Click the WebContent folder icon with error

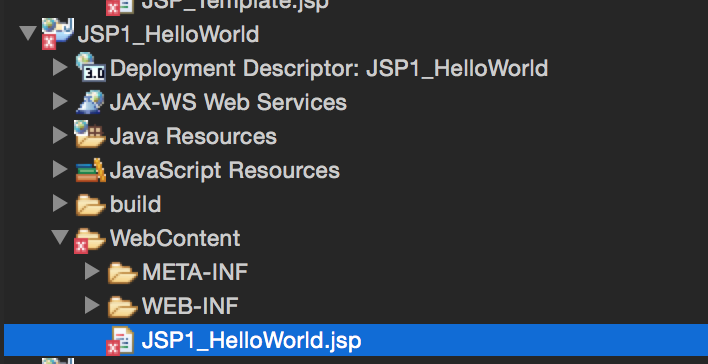[x=89, y=240]
